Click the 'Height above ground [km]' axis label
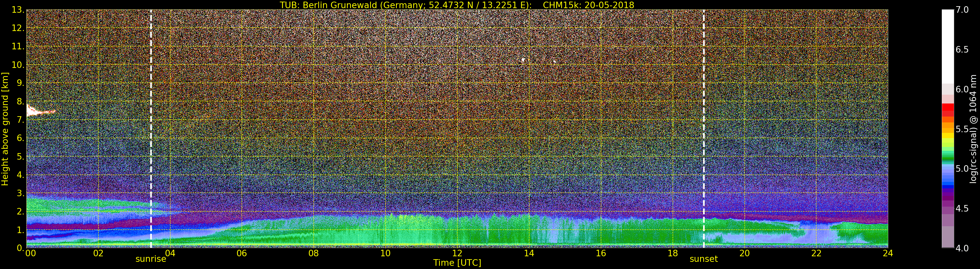This screenshot has width=980, height=269. coord(5,129)
